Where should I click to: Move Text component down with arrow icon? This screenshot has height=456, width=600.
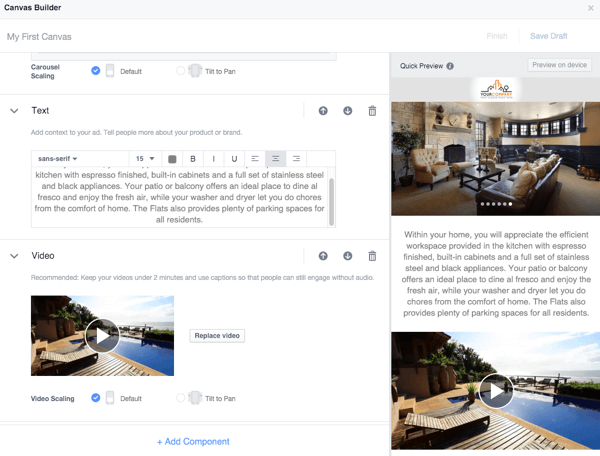pos(347,111)
